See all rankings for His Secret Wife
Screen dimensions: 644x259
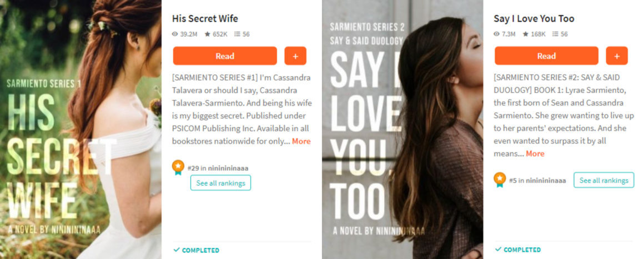point(220,183)
